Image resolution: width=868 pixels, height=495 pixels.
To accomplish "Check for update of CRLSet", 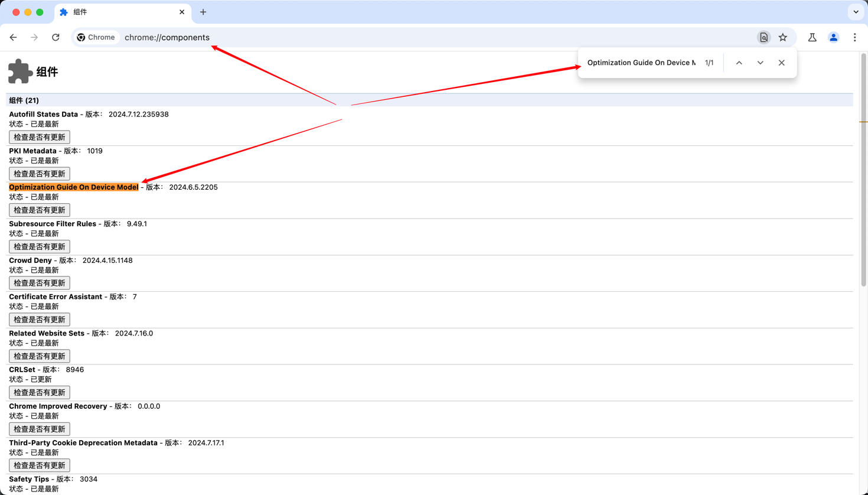I will (x=40, y=392).
